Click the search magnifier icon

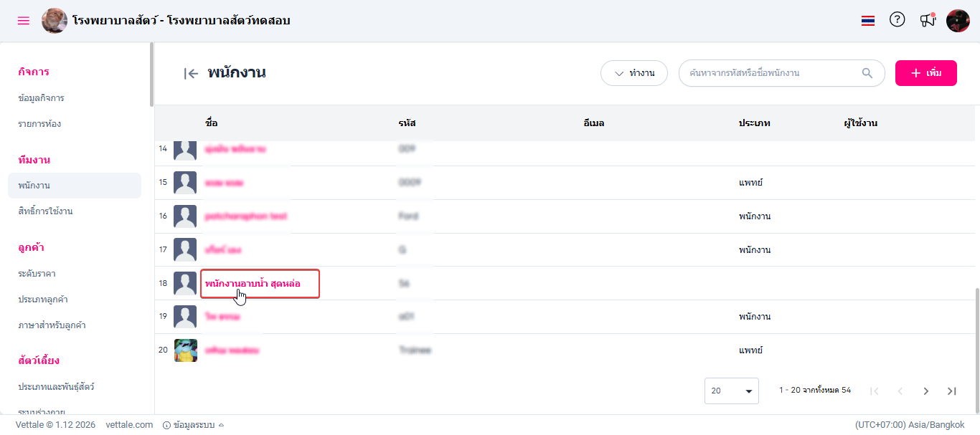867,73
